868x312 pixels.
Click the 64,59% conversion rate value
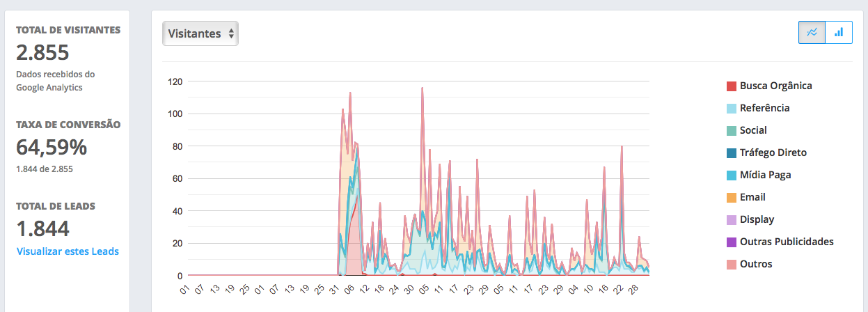pyautogui.click(x=52, y=148)
